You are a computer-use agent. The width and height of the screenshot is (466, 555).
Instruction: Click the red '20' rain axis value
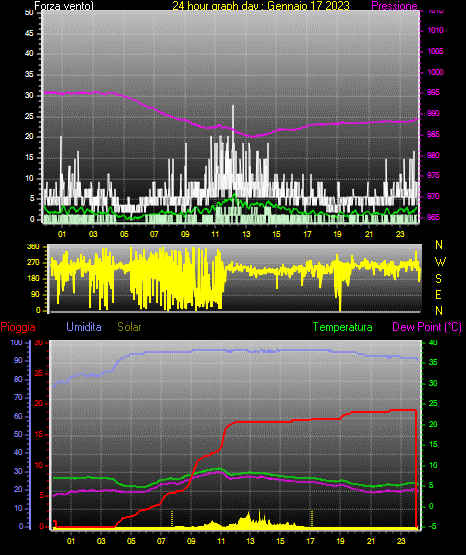click(x=39, y=404)
